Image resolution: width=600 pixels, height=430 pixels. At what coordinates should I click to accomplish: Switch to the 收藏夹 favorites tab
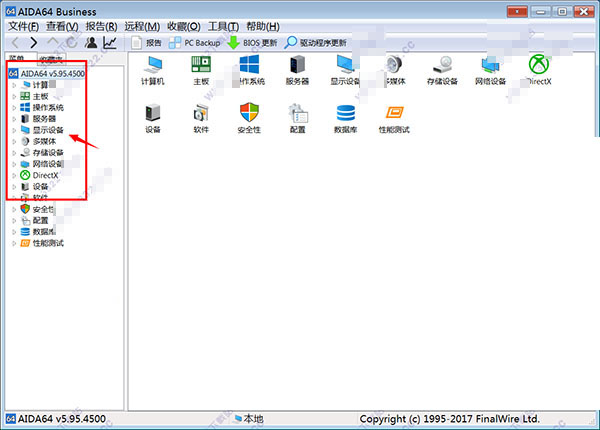click(x=51, y=59)
